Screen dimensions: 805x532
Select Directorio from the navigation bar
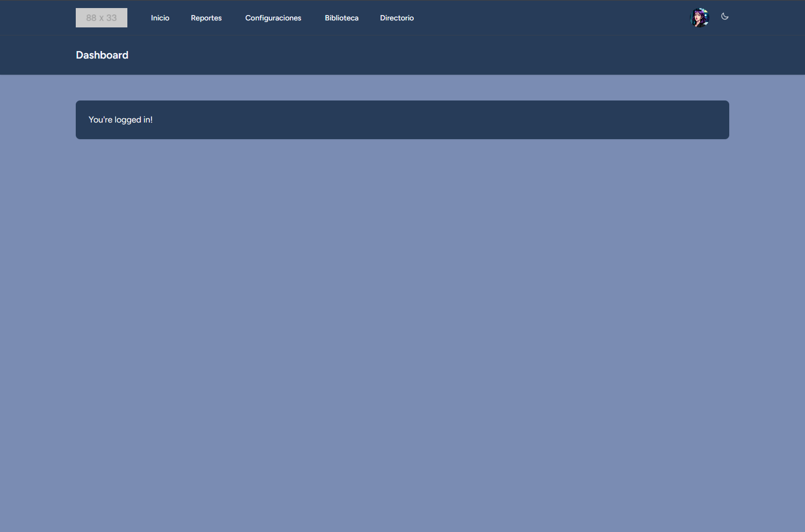coord(397,18)
